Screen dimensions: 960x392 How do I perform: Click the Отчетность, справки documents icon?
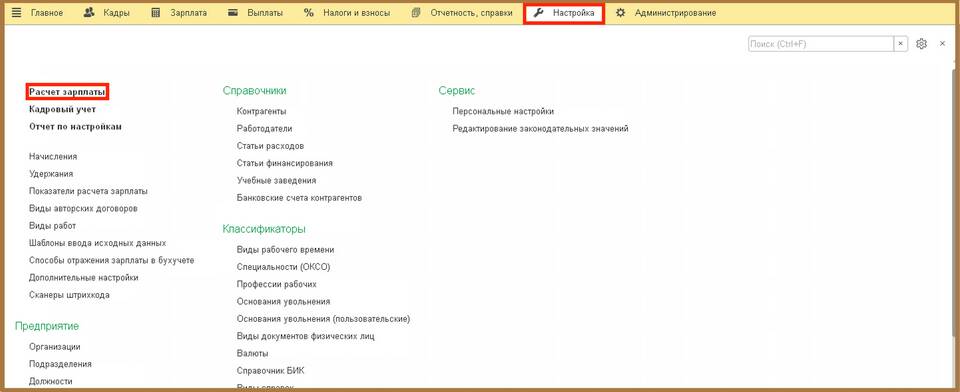pyautogui.click(x=416, y=13)
